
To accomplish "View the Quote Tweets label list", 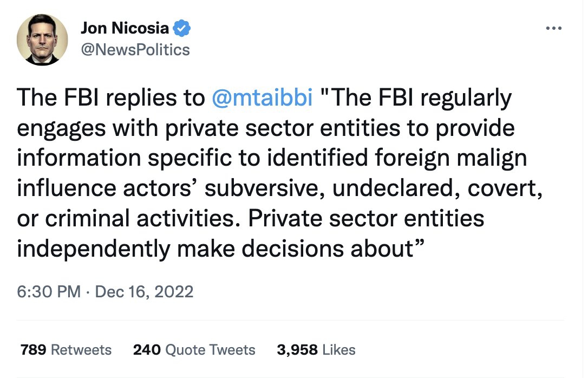I will coord(210,350).
